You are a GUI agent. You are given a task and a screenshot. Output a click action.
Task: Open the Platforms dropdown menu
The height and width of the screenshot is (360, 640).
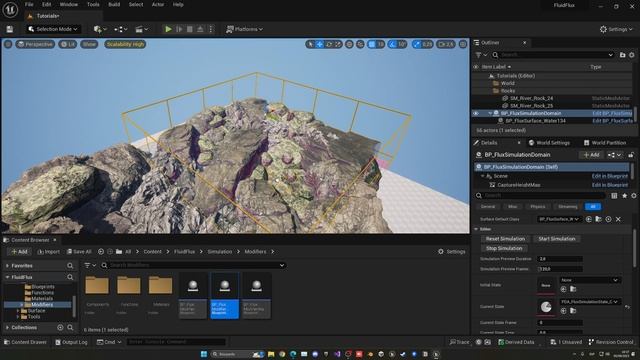click(x=244, y=29)
